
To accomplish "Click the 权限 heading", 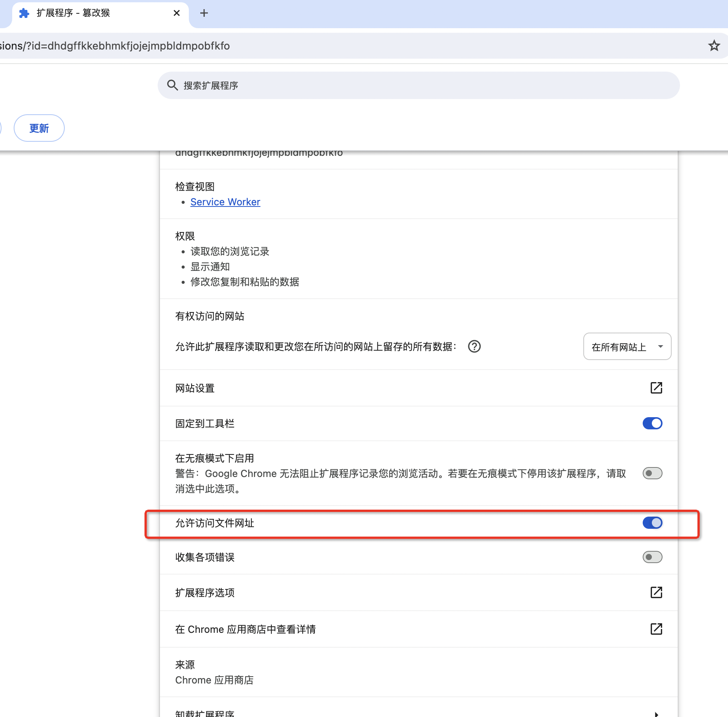I will click(x=185, y=236).
